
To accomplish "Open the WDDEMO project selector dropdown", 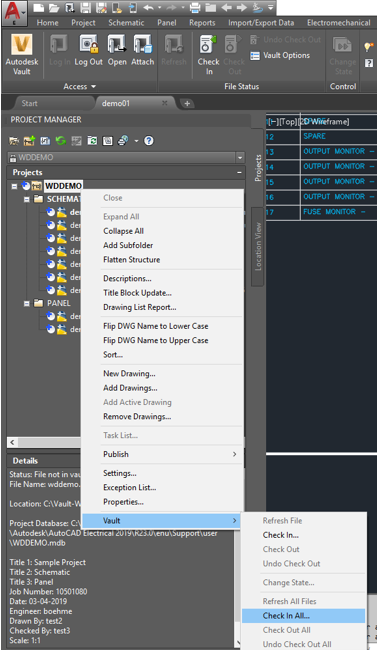I will click(x=240, y=158).
